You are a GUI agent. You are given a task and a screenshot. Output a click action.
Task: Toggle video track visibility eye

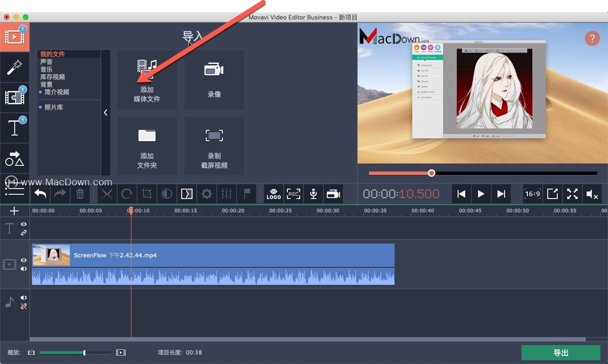coord(24,260)
